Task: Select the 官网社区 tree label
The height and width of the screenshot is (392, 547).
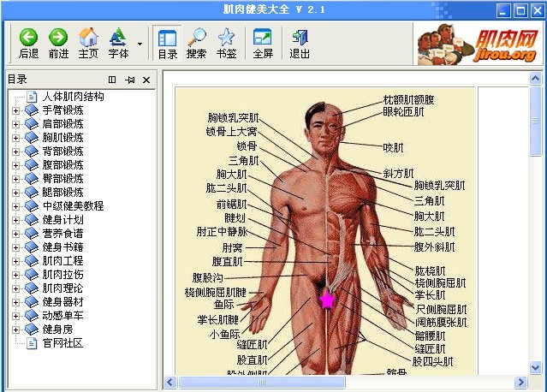Action: 62,343
